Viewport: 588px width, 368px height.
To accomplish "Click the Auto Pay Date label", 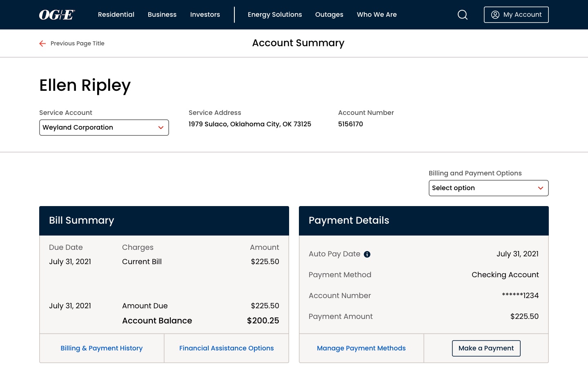I will [x=334, y=254].
